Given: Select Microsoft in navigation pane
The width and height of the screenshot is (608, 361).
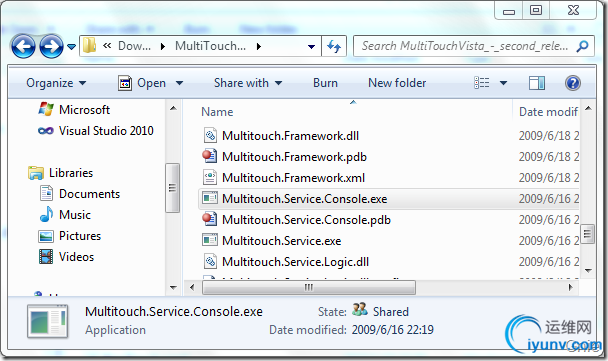Looking at the screenshot, I should coord(84,110).
